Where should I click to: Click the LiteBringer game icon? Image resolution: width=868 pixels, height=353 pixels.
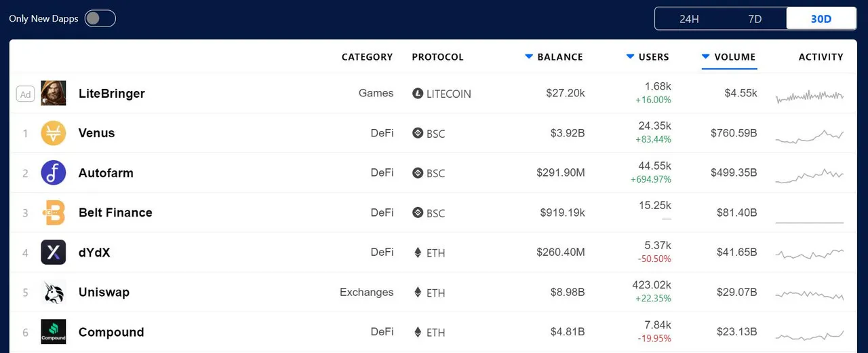click(x=54, y=93)
